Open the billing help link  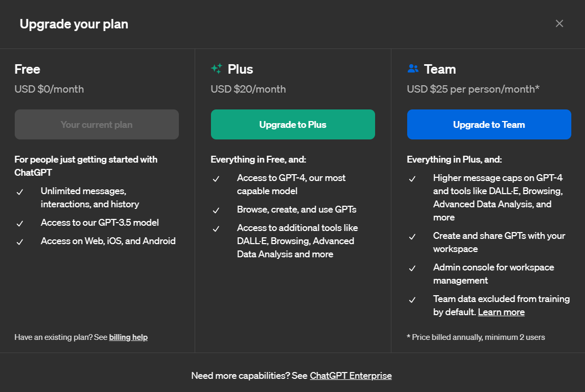coord(128,337)
